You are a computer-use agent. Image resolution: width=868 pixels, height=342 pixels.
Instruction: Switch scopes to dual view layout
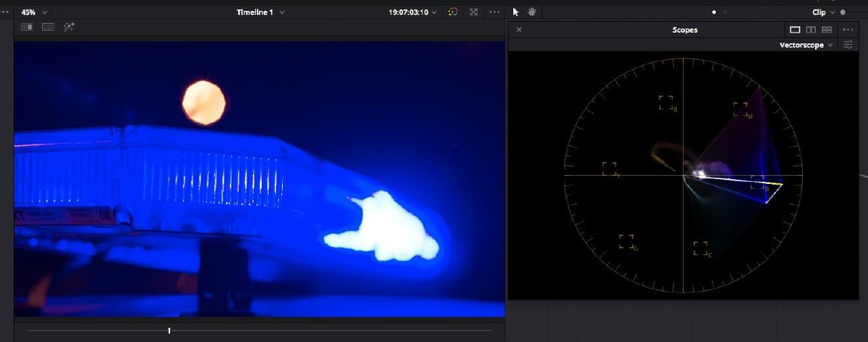click(x=811, y=30)
